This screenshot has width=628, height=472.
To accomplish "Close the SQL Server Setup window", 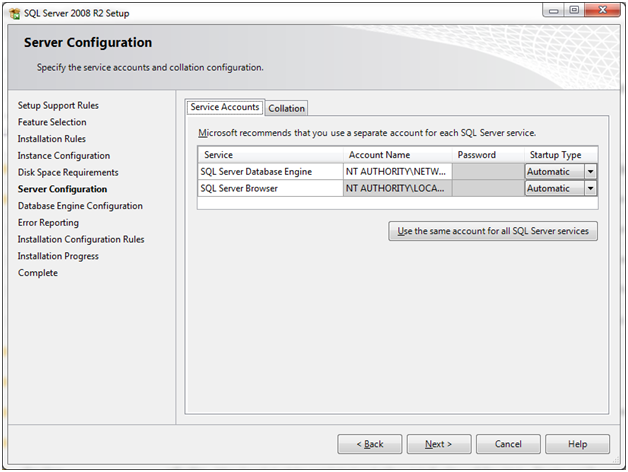I will 603,10.
